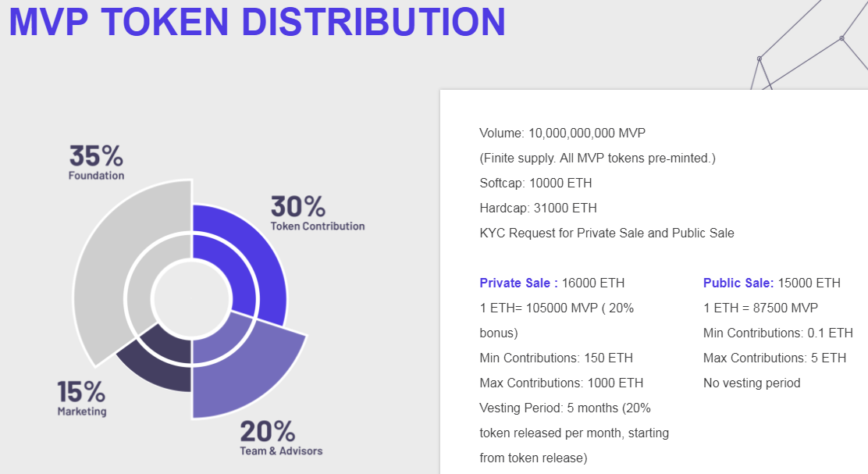This screenshot has width=868, height=474.
Task: Click the 1 ETH = 87500 MVP rate
Action: pos(760,308)
